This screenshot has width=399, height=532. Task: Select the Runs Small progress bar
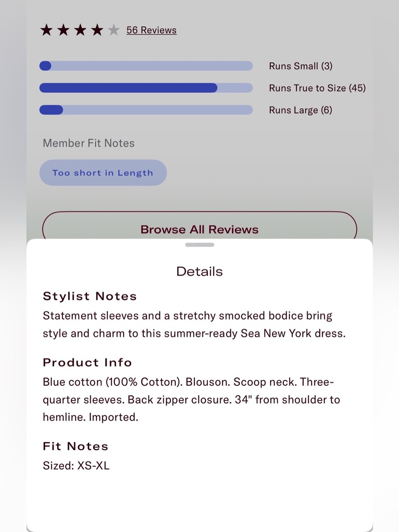(x=146, y=66)
